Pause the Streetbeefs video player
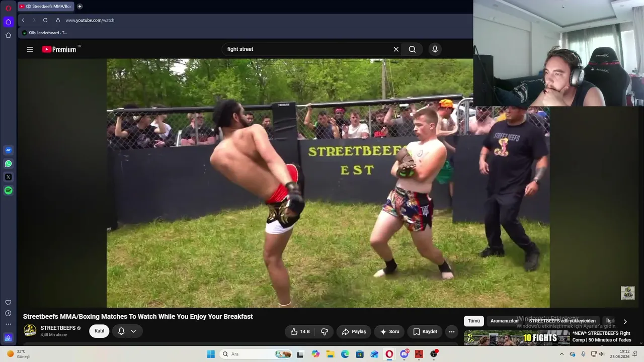This screenshot has width=644, height=362. 328,183
